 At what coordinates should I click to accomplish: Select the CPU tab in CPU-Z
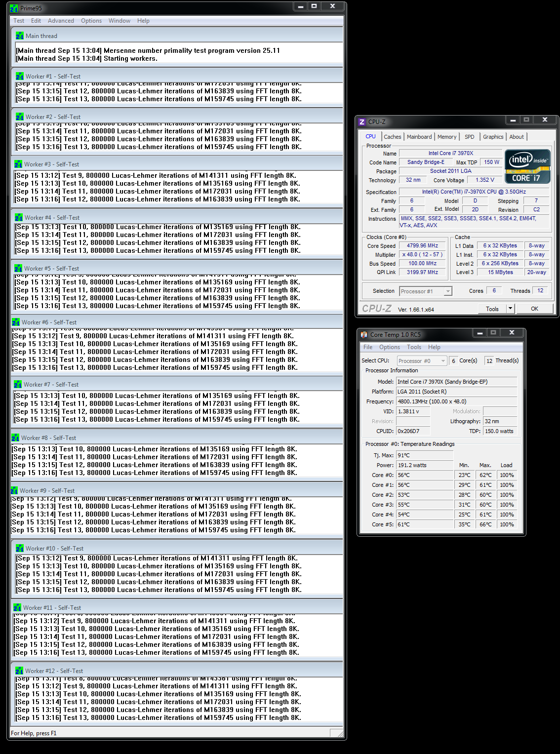click(x=370, y=136)
